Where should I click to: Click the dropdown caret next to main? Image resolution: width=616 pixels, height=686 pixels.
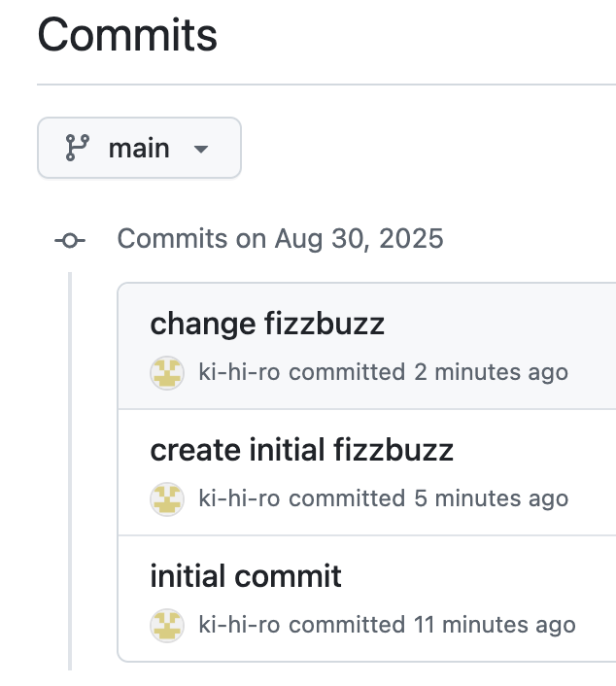(201, 150)
